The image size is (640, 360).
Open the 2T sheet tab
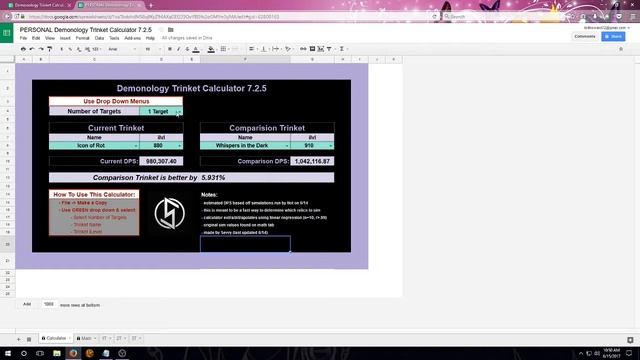121,338
